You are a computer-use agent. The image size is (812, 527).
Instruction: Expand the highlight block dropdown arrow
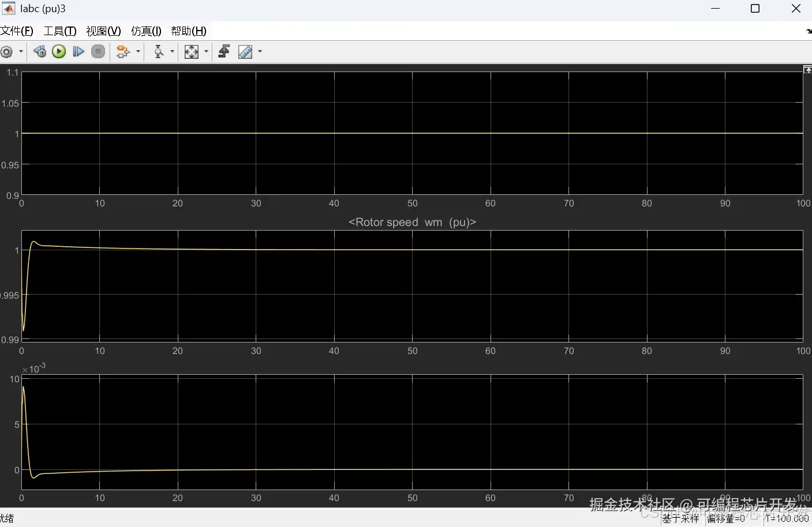point(138,52)
